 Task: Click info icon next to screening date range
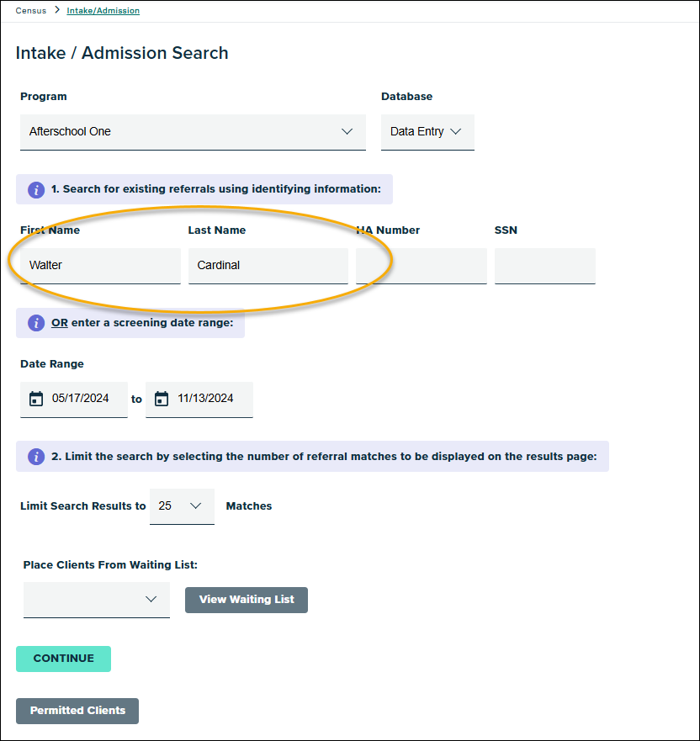[36, 323]
